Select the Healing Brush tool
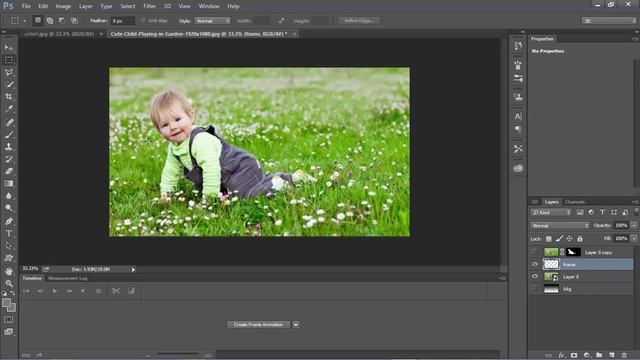The width and height of the screenshot is (640, 360). [x=9, y=122]
